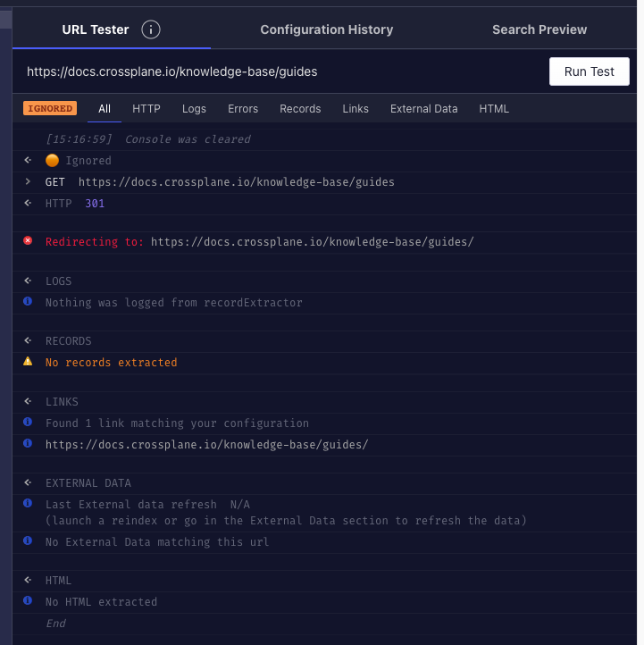Click warning icon by No records extracted
Image resolution: width=644 pixels, height=645 pixels.
(x=28, y=361)
